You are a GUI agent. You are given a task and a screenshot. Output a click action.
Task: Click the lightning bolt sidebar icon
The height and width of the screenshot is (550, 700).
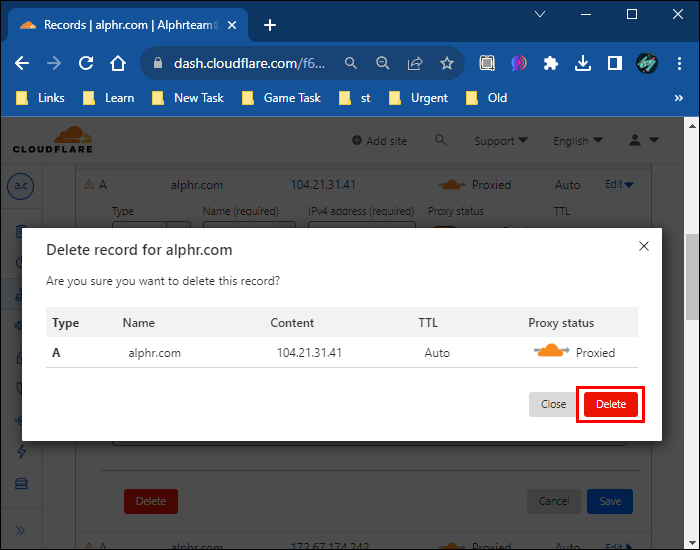[21, 451]
